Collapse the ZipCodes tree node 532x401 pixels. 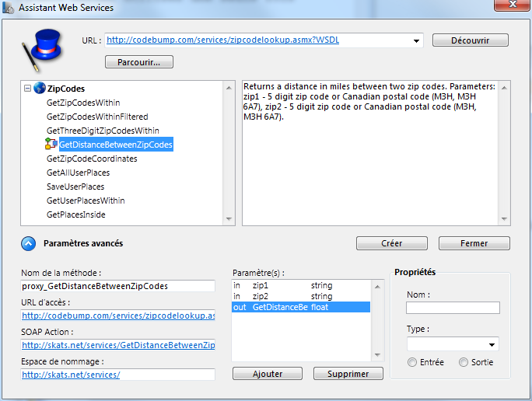point(27,89)
